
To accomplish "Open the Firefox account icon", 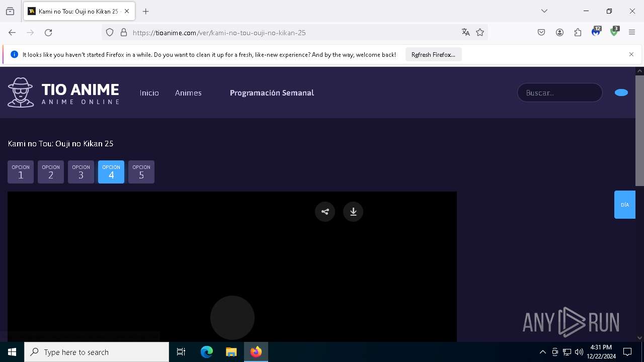I will click(x=559, y=33).
